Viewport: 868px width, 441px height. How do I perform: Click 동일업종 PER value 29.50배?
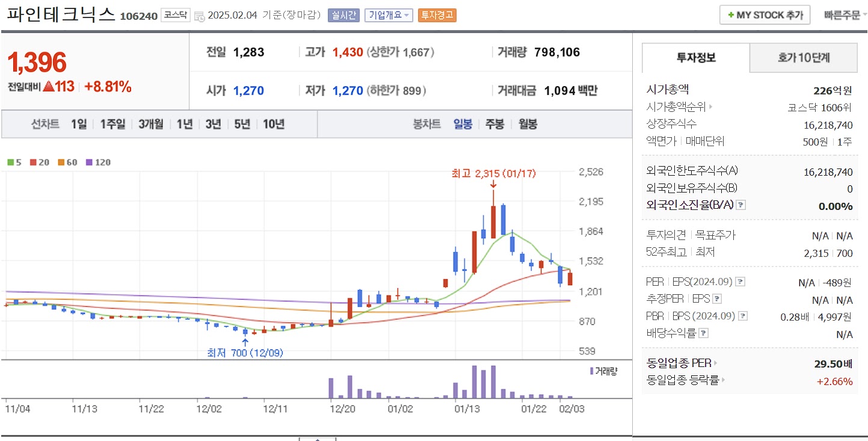point(833,364)
